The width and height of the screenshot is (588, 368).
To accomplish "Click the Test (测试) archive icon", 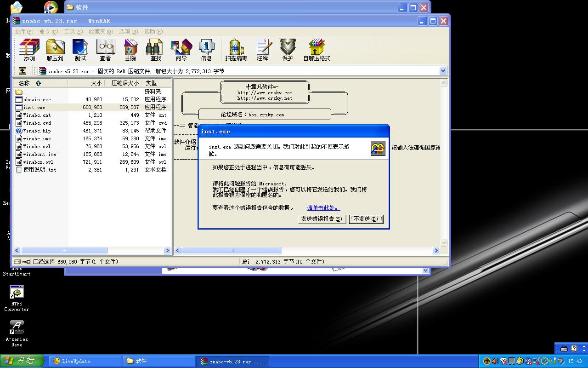I will coord(80,50).
